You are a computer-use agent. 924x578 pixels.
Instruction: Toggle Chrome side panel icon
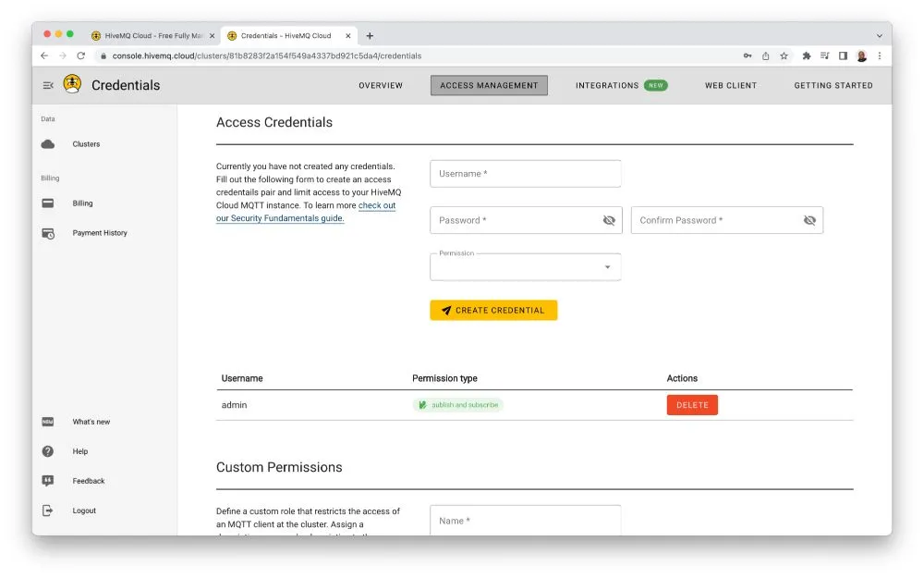click(x=844, y=55)
